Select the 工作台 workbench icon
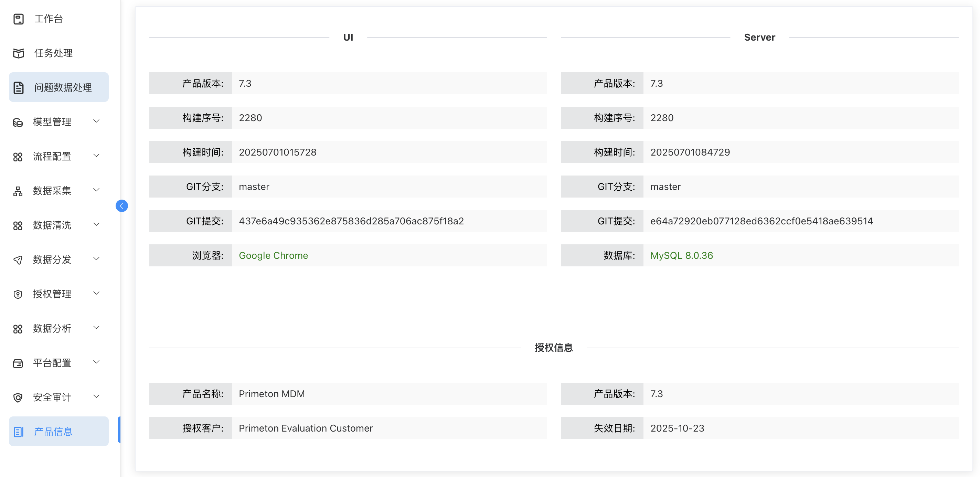This screenshot has width=980, height=477. coord(18,18)
